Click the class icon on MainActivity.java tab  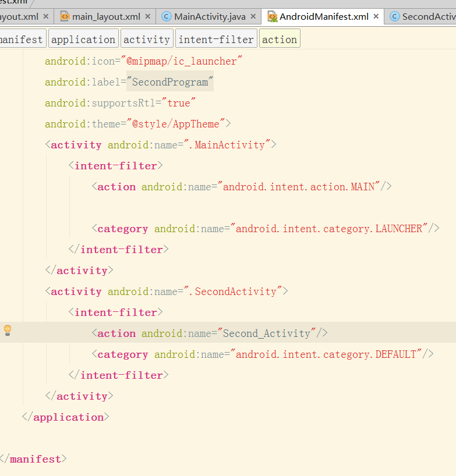pyautogui.click(x=167, y=16)
